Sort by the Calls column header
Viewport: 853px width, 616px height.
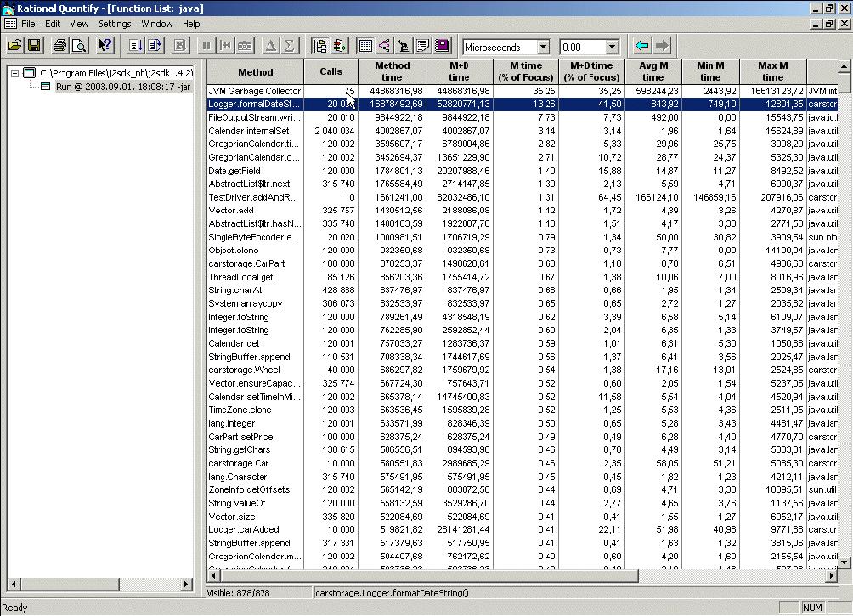point(330,72)
